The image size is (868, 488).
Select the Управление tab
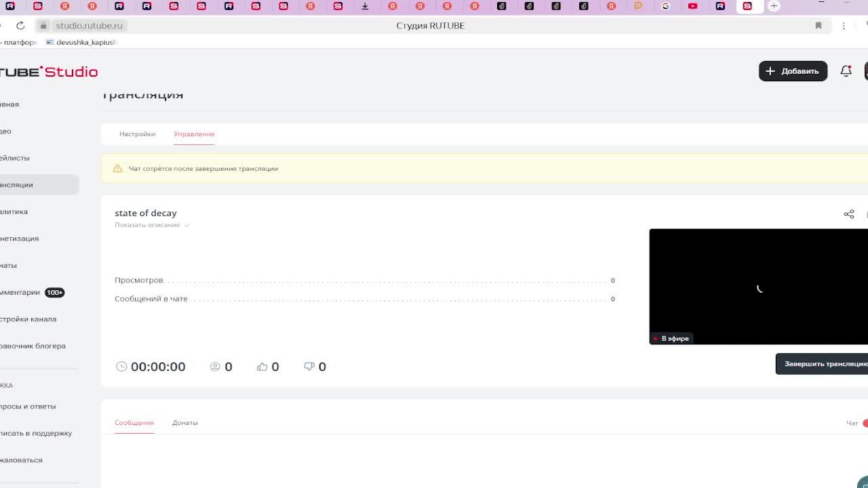pyautogui.click(x=194, y=134)
